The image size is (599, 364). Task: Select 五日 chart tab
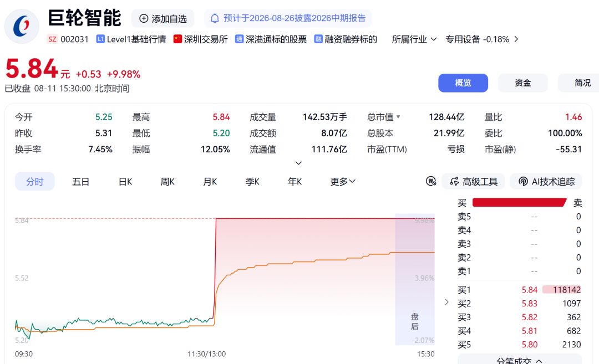tap(80, 182)
